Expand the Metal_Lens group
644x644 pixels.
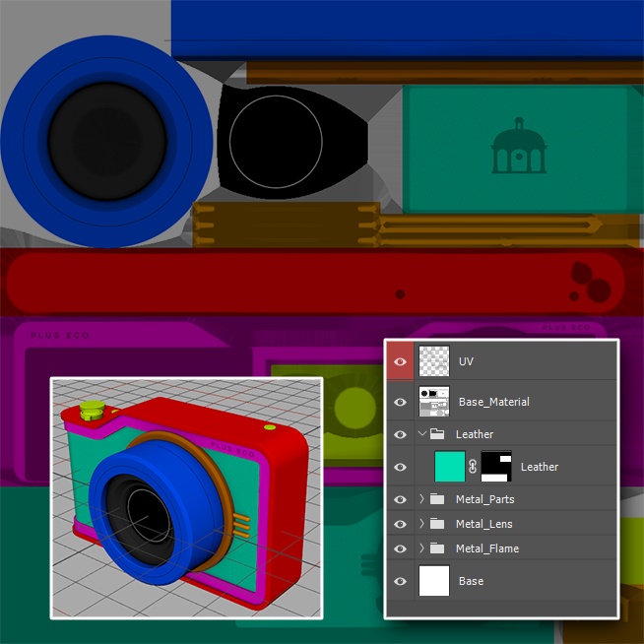pos(421,524)
